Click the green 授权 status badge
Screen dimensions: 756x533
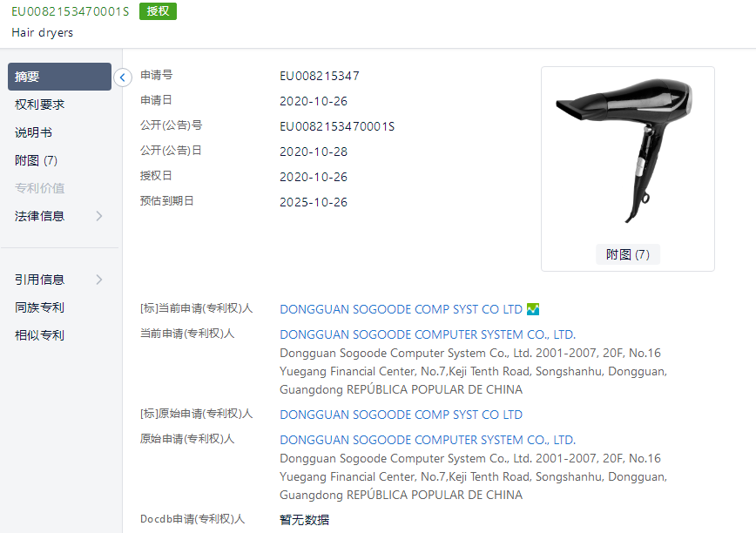coord(159,11)
